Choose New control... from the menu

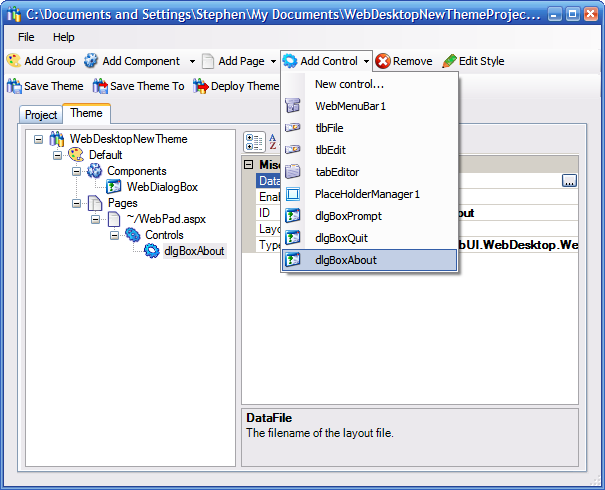(x=349, y=84)
